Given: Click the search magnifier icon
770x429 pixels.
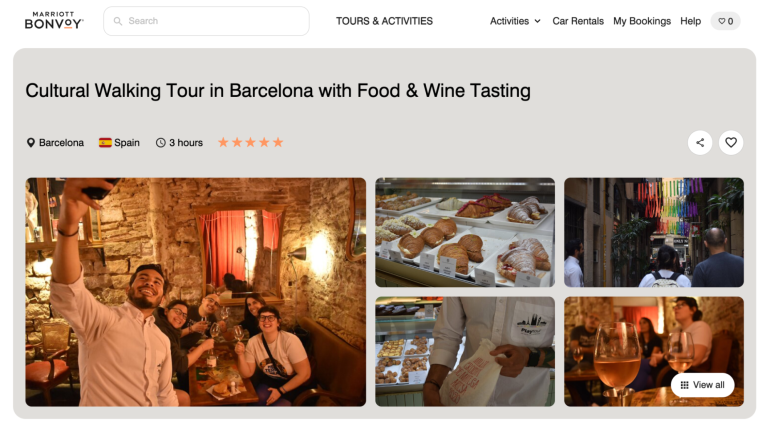Looking at the screenshot, I should click(118, 21).
